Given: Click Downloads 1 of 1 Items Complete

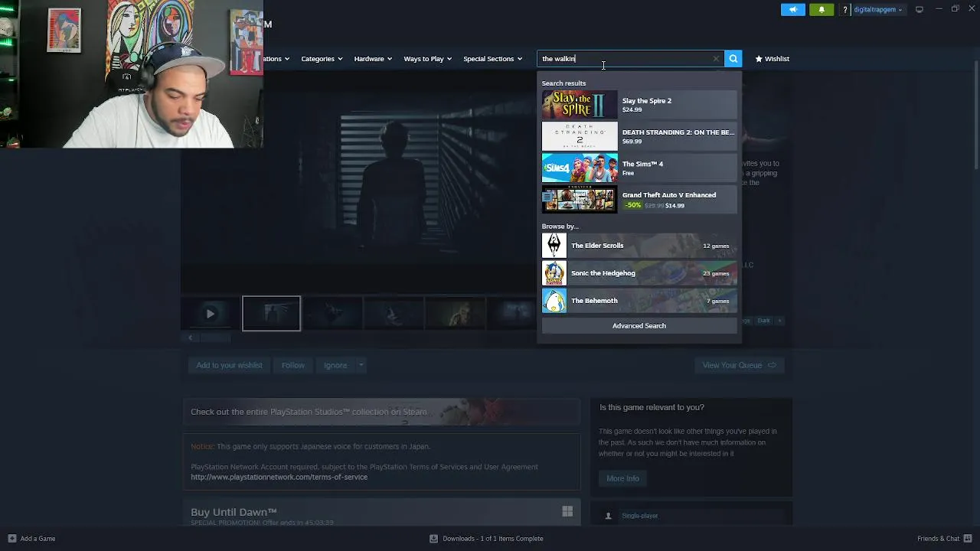Looking at the screenshot, I should pos(492,539).
